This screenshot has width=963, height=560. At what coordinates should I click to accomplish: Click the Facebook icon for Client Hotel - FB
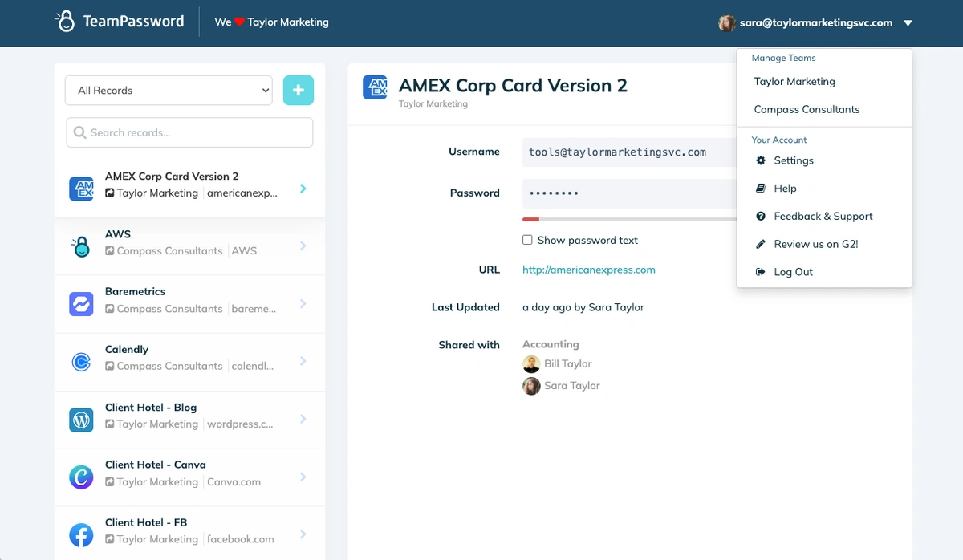(82, 535)
